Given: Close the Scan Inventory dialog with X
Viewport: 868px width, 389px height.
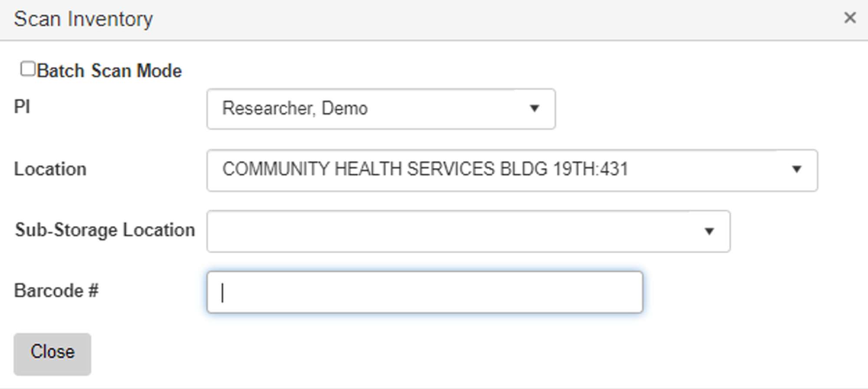Looking at the screenshot, I should (x=850, y=18).
